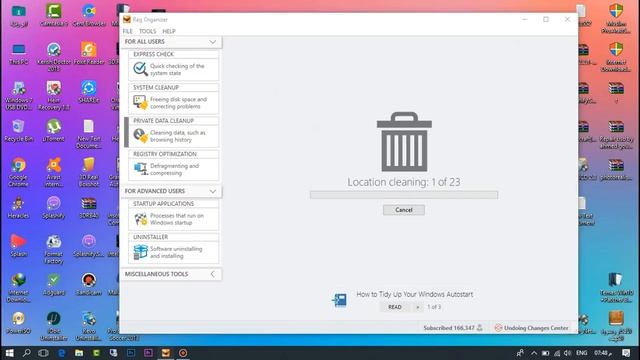Screen dimensions: 640x360
Task: Open the Tools menu
Action: click(147, 31)
